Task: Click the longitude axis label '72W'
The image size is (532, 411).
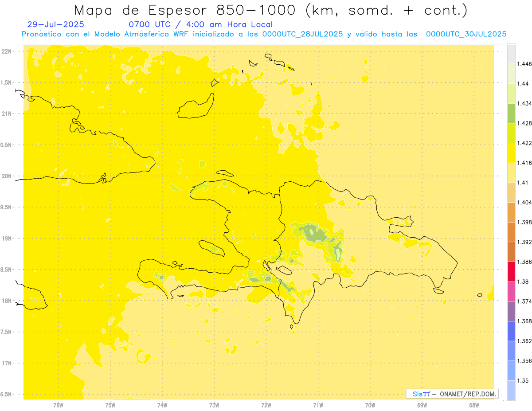Action: tap(266, 405)
